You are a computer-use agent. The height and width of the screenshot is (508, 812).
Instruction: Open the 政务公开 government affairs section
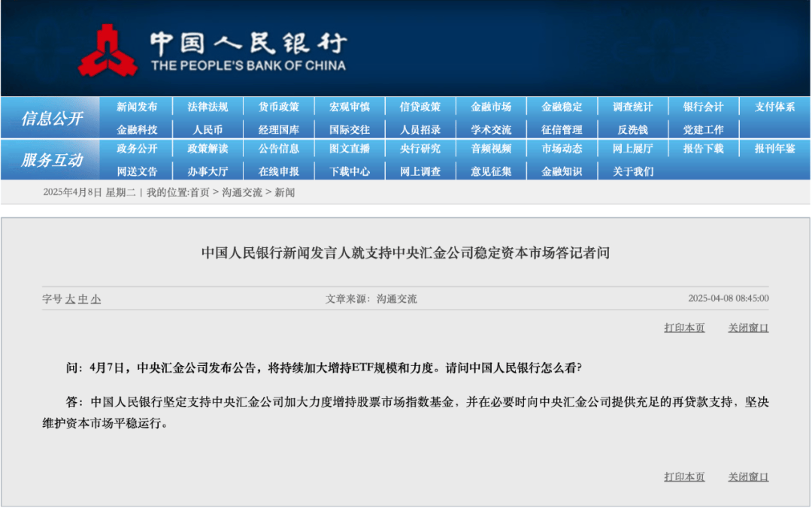(x=135, y=149)
